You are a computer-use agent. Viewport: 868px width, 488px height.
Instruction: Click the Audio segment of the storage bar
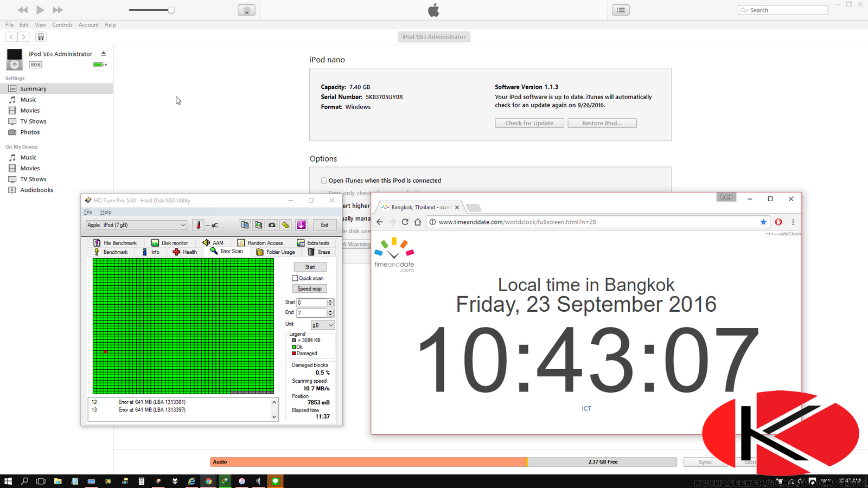[368, 462]
